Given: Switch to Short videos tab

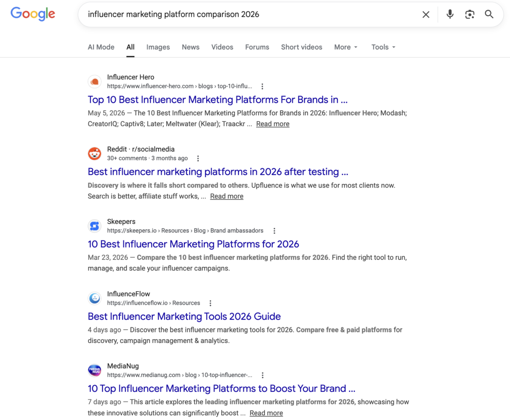Looking at the screenshot, I should point(302,47).
